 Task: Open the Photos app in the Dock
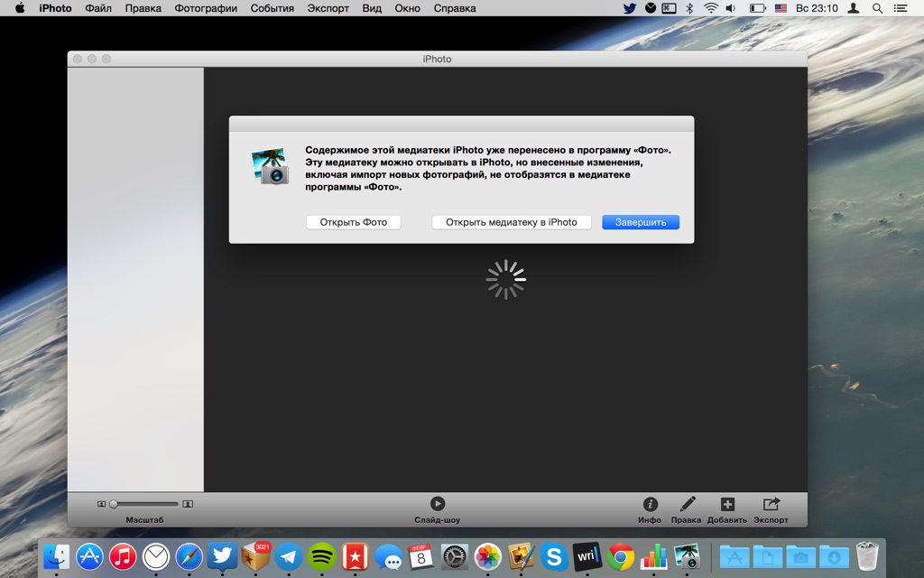click(x=487, y=556)
